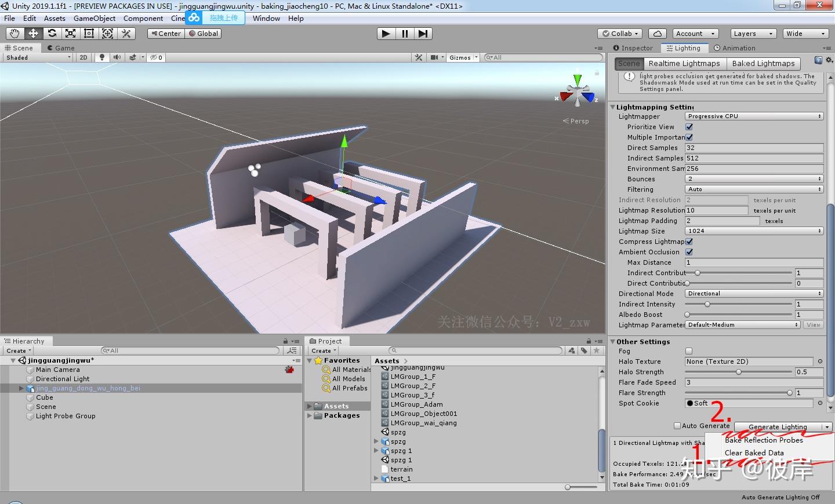Toggle the Prioritize View checkbox
835x504 pixels.
[689, 127]
